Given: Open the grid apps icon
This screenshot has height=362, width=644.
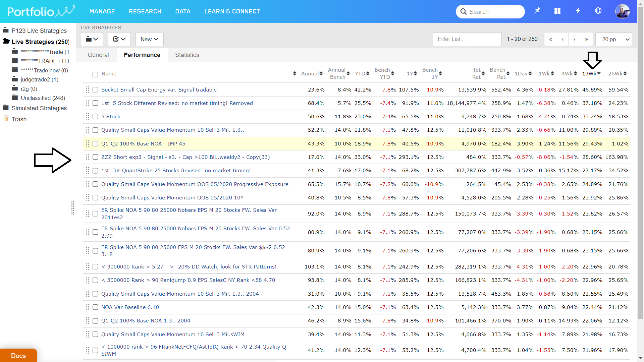Looking at the screenshot, I should (557, 11).
